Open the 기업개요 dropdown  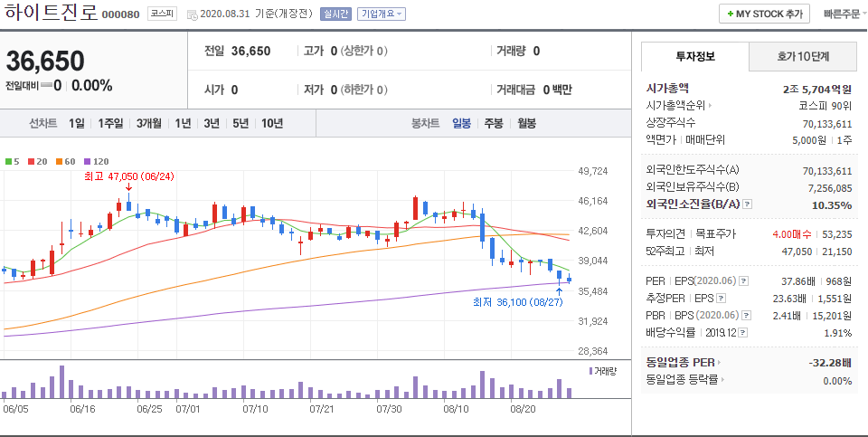coord(382,14)
